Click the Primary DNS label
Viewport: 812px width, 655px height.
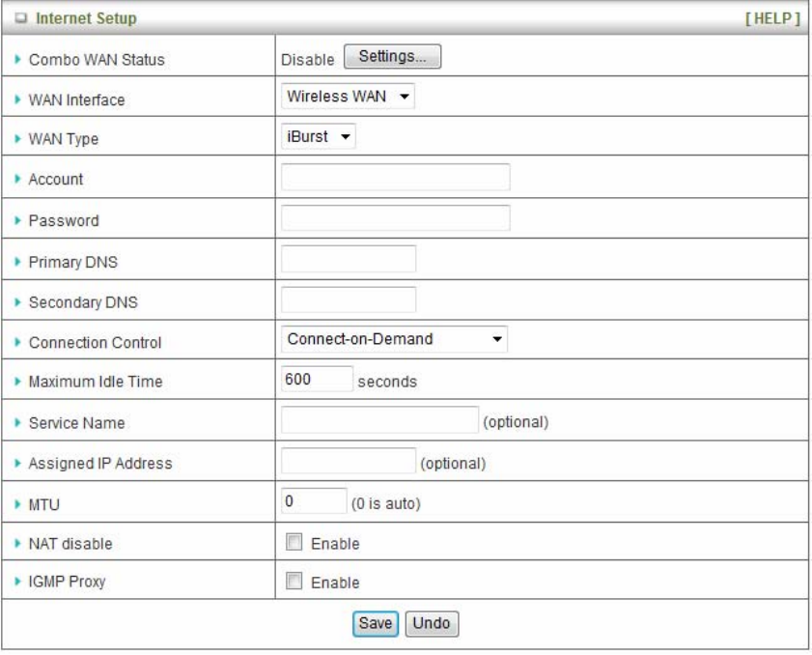point(73,262)
